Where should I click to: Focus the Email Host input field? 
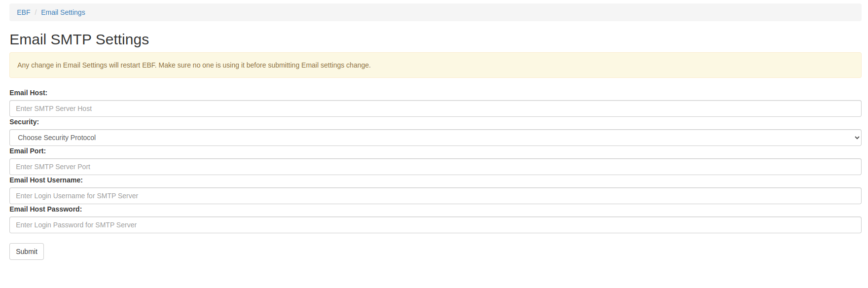click(435, 108)
